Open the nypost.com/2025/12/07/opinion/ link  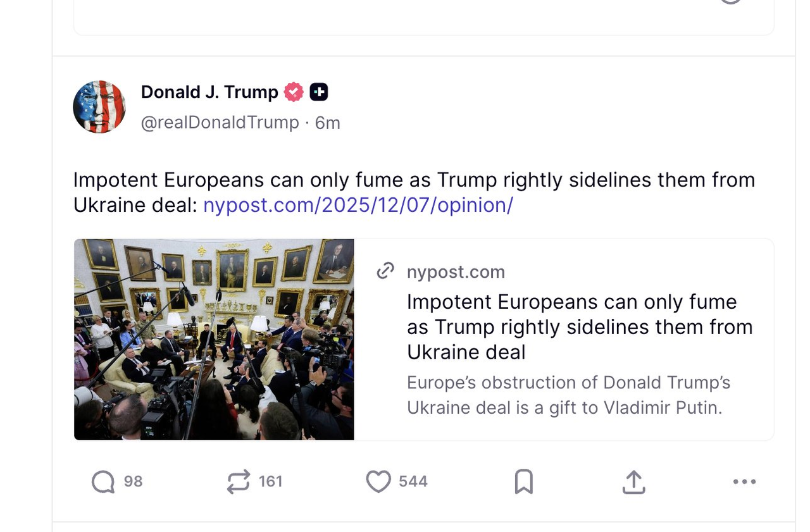click(358, 205)
